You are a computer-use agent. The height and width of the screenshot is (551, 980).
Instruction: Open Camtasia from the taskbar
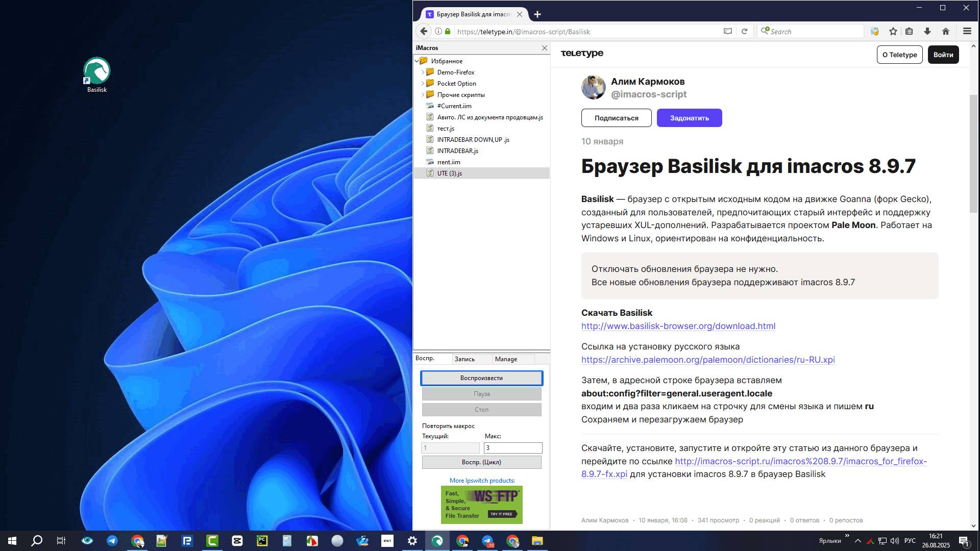[x=212, y=541]
